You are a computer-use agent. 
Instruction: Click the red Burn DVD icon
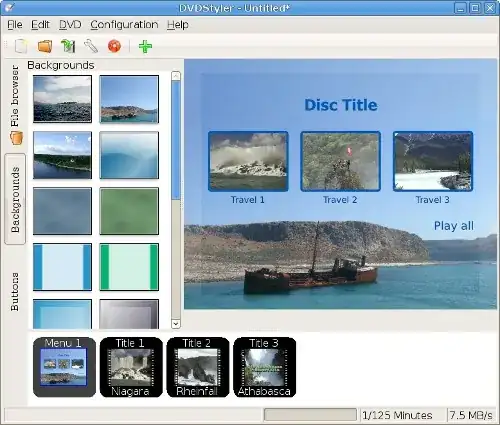coord(114,46)
